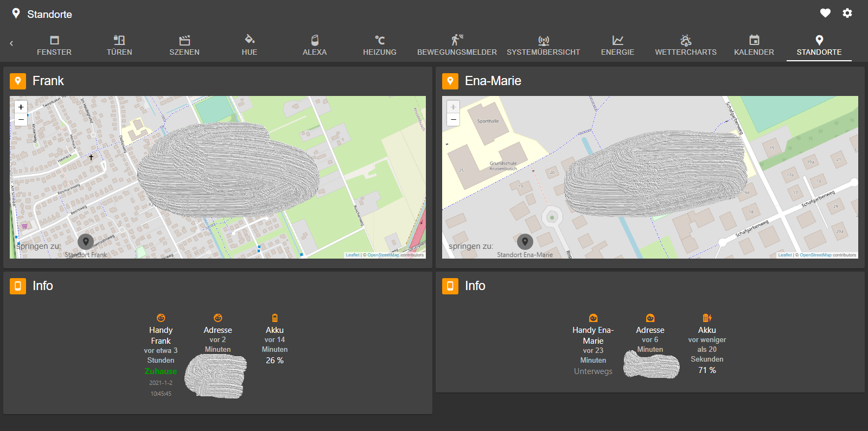Click the Fenster window icon
This screenshot has width=868, height=431.
click(54, 40)
